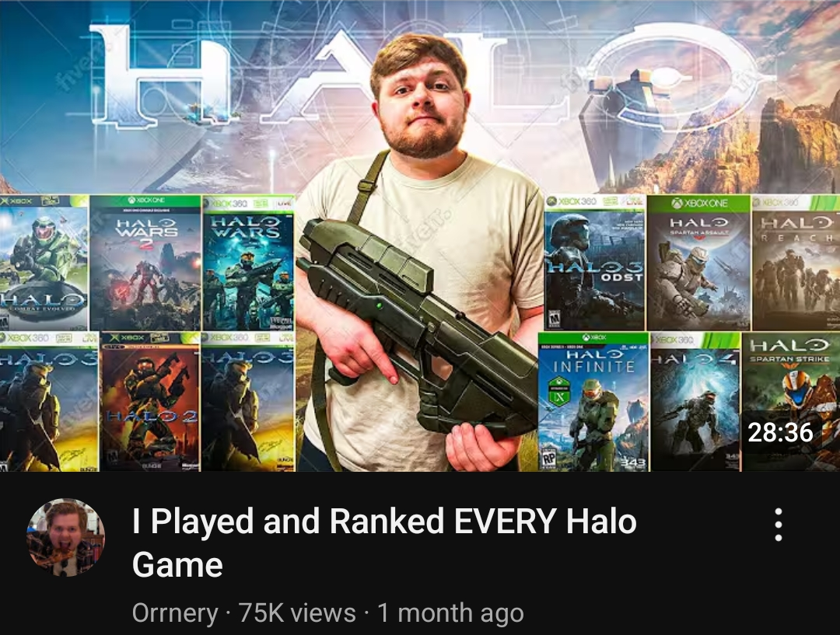Click the Halo Wars 2 cover art
The height and width of the screenshot is (635, 840).
click(x=145, y=263)
